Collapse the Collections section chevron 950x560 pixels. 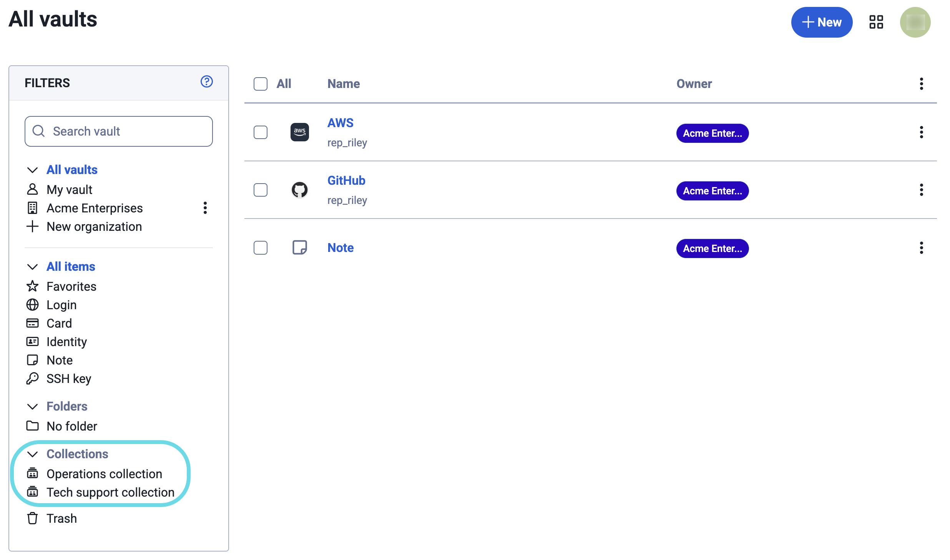pyautogui.click(x=33, y=454)
